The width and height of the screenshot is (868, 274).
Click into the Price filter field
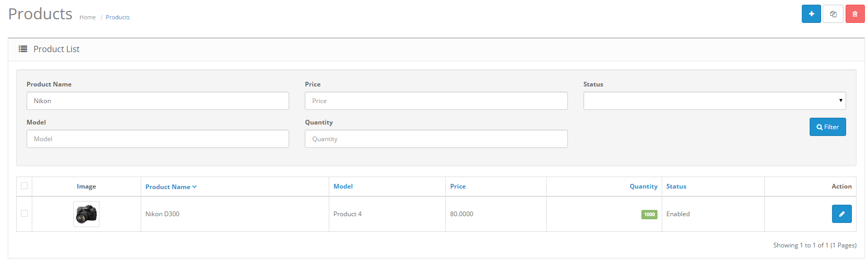(436, 101)
